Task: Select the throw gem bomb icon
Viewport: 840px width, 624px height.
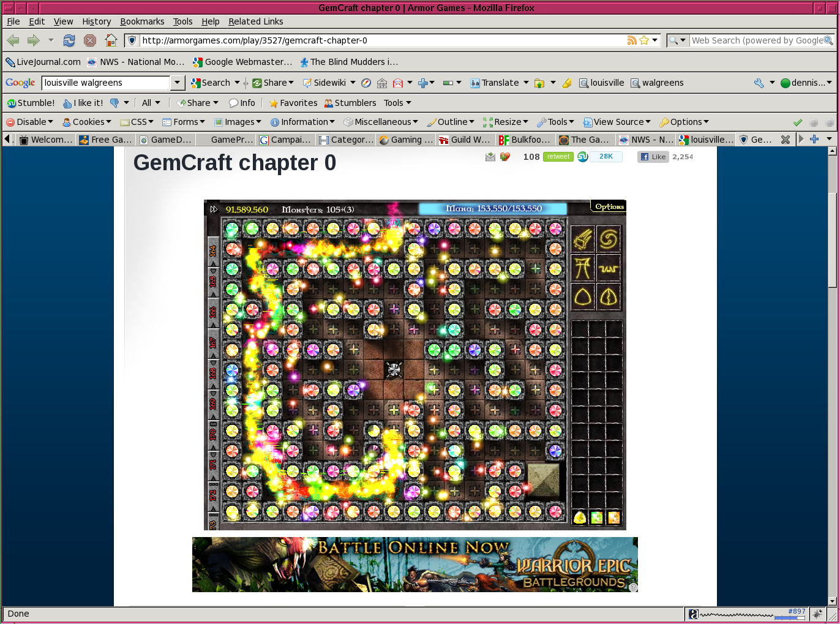Action: tap(583, 239)
